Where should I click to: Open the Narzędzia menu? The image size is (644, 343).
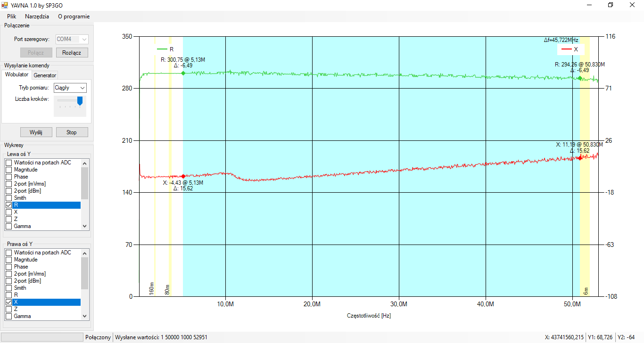(x=37, y=16)
